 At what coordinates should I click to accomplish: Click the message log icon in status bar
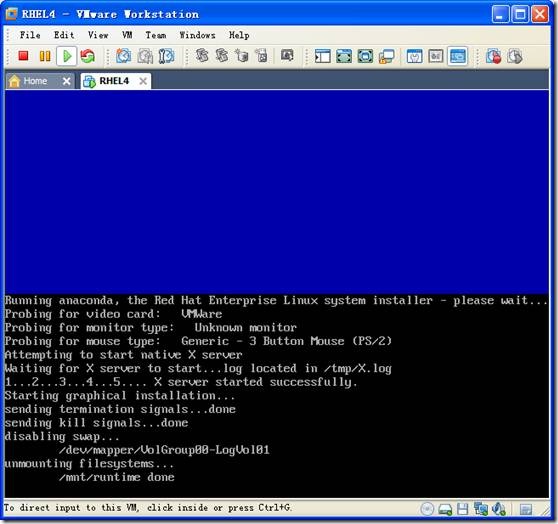click(x=526, y=509)
